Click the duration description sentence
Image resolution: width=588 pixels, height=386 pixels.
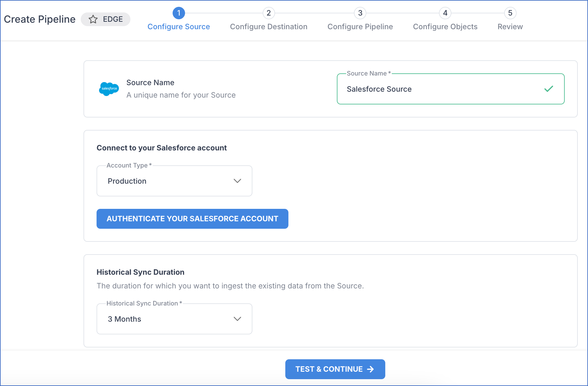(x=230, y=286)
